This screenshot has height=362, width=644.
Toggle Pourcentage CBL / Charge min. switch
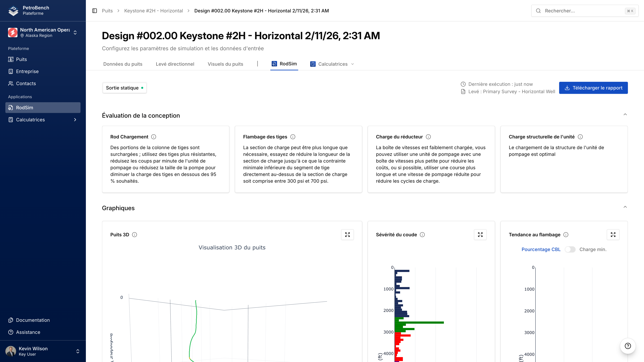(570, 249)
